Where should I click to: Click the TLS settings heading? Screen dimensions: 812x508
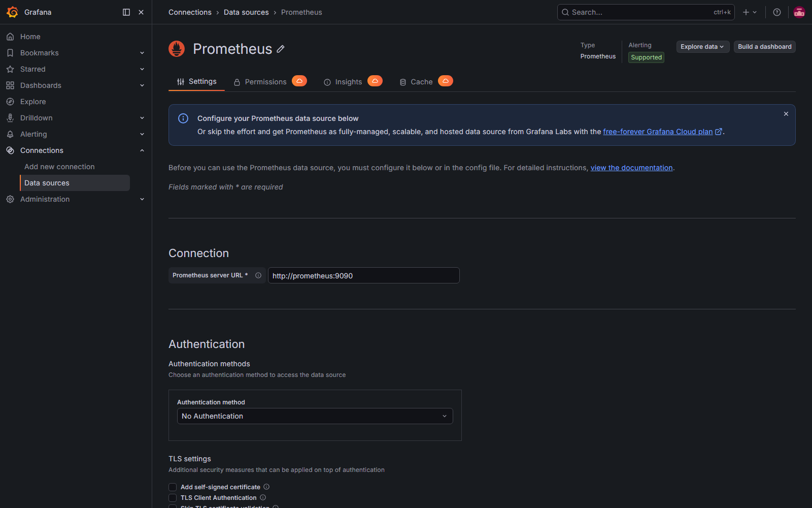click(190, 459)
